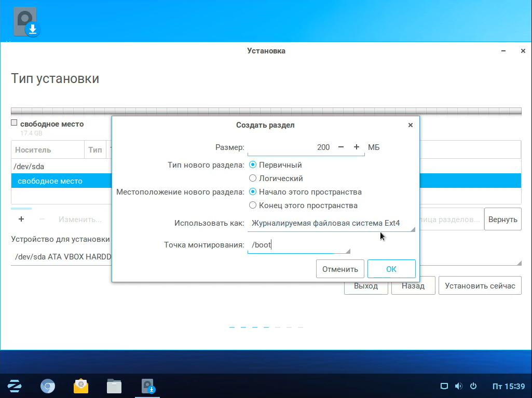Open the clock showing Пт 15:39
The width and height of the screenshot is (532, 398).
coord(508,387)
